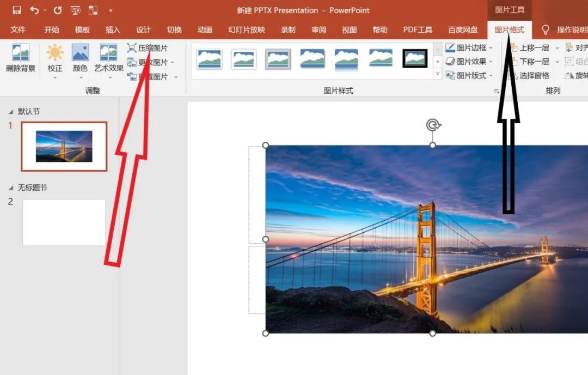588x375 pixels.
Task: Expand the picture styles gallery More button
Action: 438,74
